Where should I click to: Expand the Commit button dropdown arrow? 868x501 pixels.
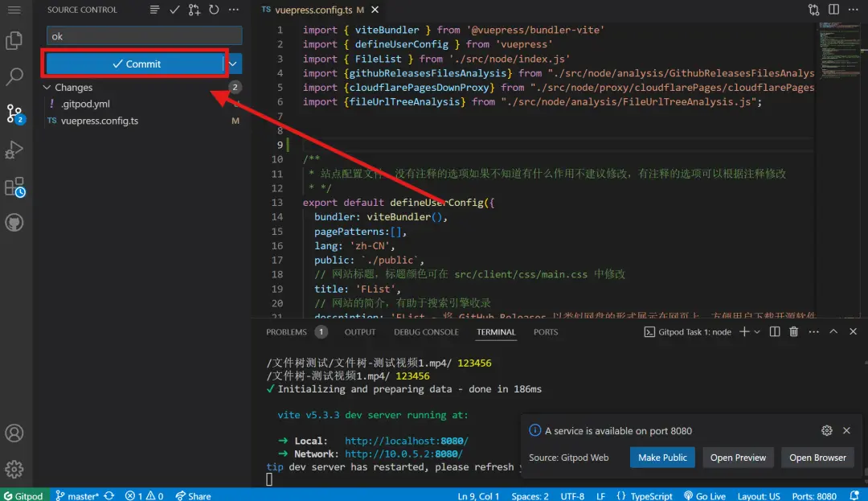233,64
